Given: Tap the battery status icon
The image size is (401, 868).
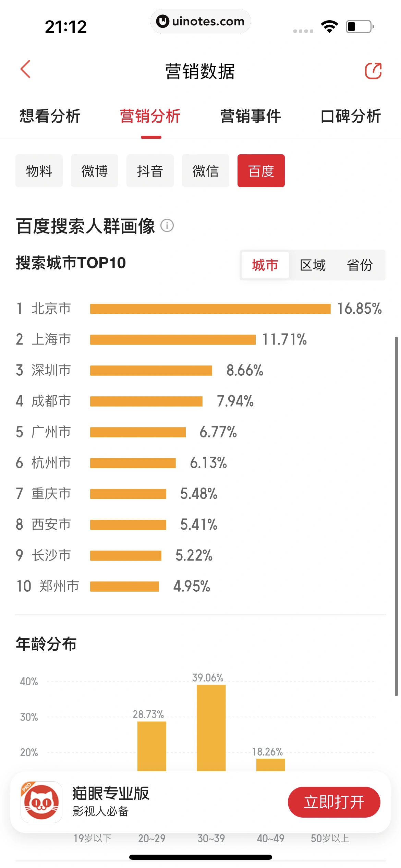Looking at the screenshot, I should (x=359, y=27).
